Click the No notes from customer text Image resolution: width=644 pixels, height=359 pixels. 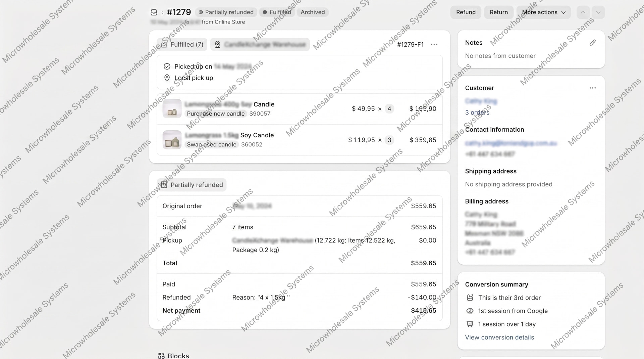click(x=500, y=56)
